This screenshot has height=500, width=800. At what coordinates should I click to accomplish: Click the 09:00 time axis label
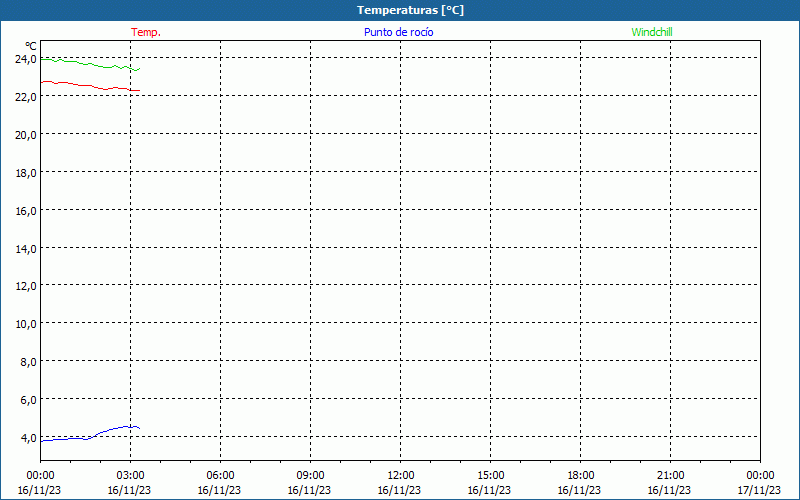[310, 476]
